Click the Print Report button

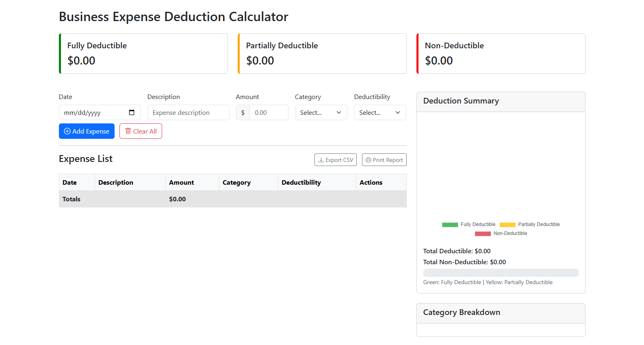pyautogui.click(x=384, y=160)
